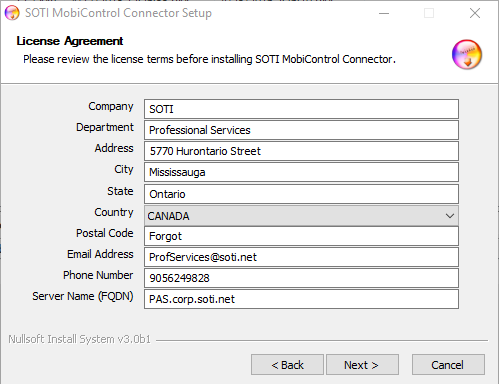
Task: Close the setup window with X
Action: [475, 13]
